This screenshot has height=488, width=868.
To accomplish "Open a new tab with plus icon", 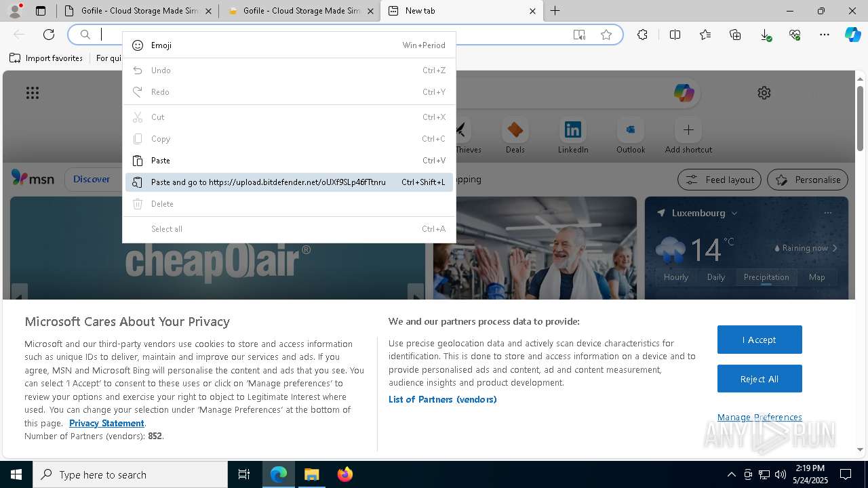I will pos(555,11).
